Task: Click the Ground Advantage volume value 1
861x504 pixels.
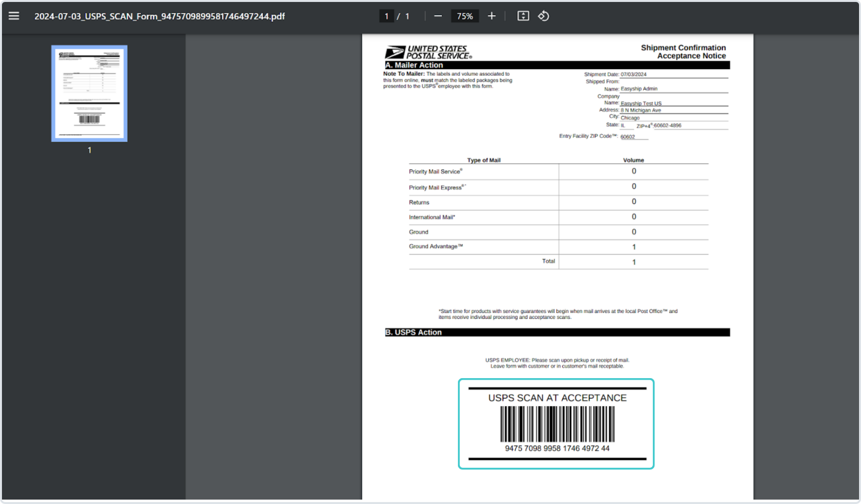Action: click(x=634, y=247)
